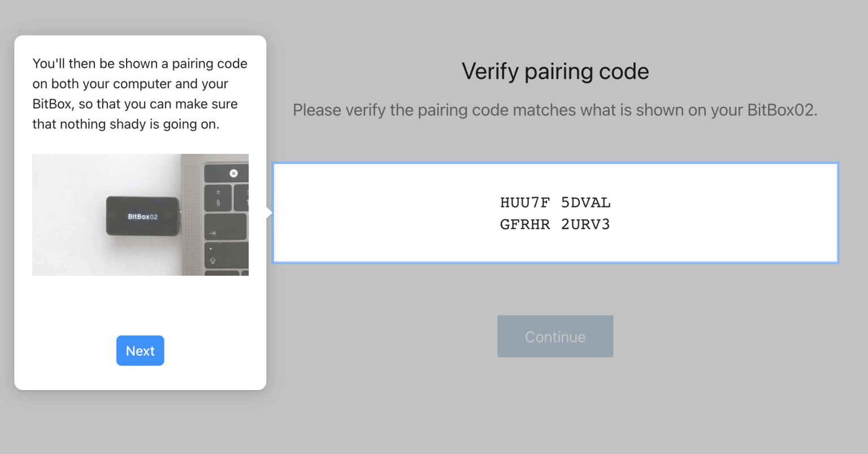Click the tooltip's pointer arrow
This screenshot has height=454, width=868.
pyautogui.click(x=270, y=213)
